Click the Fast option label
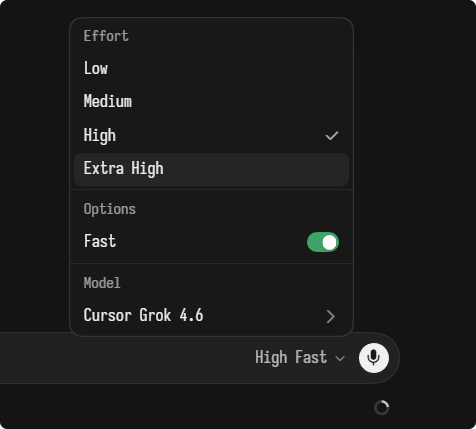 [x=100, y=241]
